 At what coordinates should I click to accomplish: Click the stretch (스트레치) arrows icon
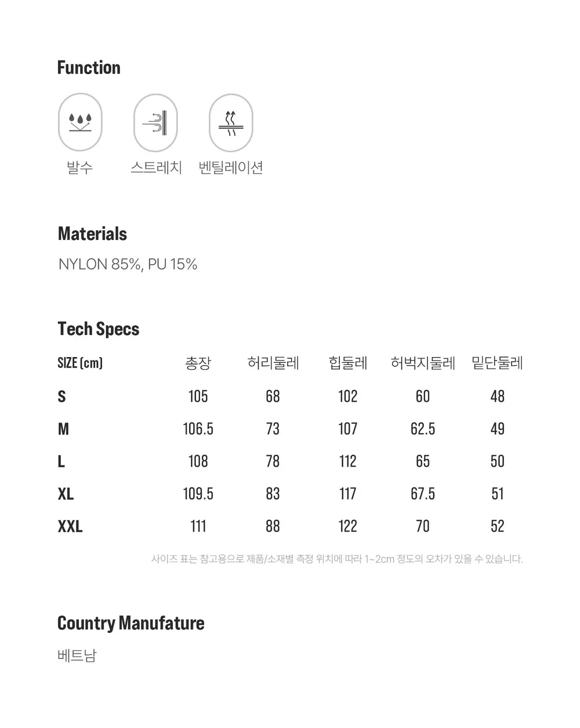(155, 122)
